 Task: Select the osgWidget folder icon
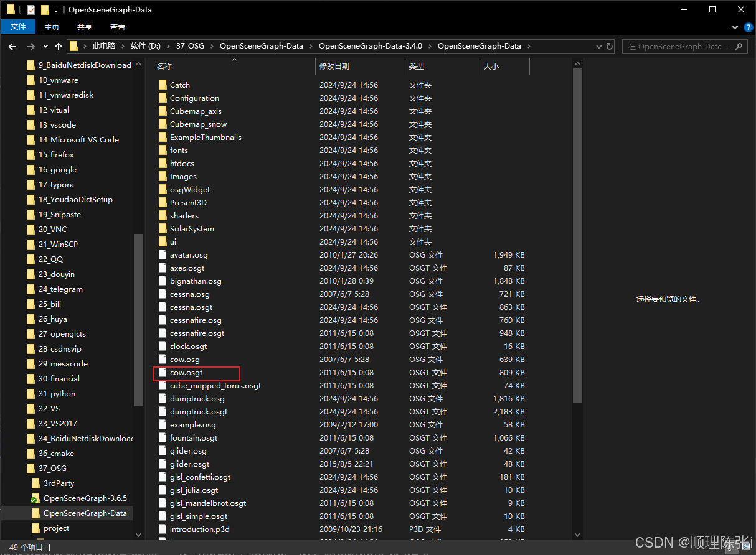(x=163, y=189)
